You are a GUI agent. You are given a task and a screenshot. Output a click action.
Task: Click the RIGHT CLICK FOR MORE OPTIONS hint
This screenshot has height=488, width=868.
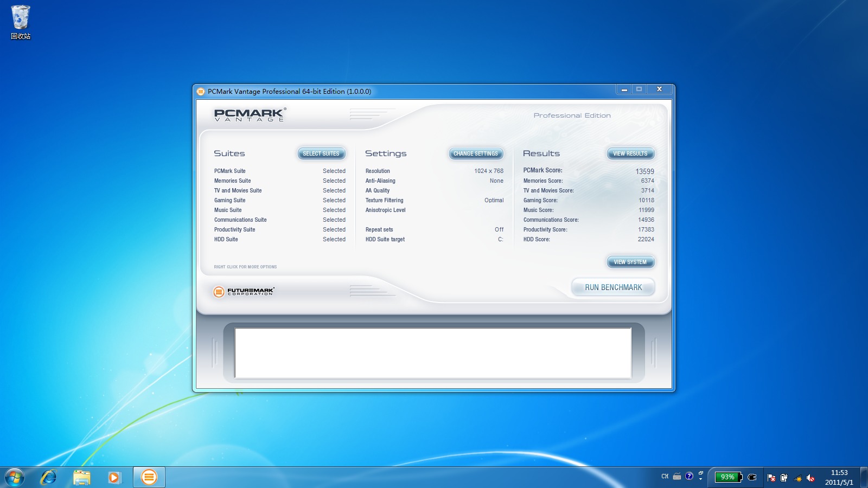pyautogui.click(x=245, y=267)
